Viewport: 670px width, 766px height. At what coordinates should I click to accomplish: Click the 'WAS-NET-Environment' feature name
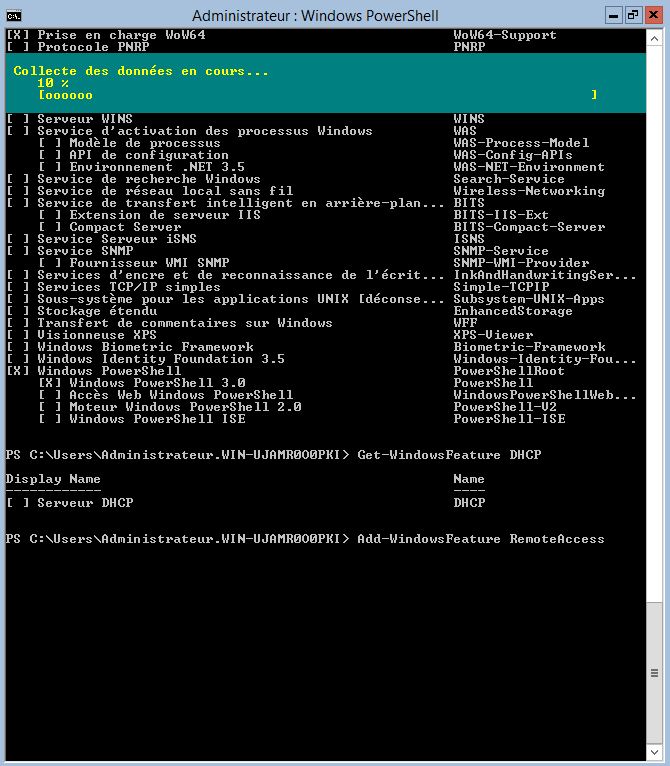[x=529, y=167]
